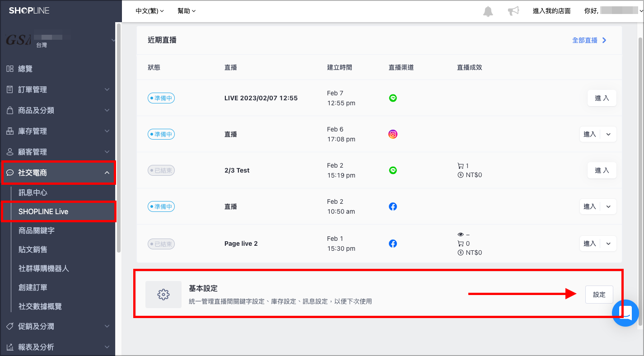The height and width of the screenshot is (356, 644).
Task: Click the gear icon beside 基本設定
Action: 163,295
